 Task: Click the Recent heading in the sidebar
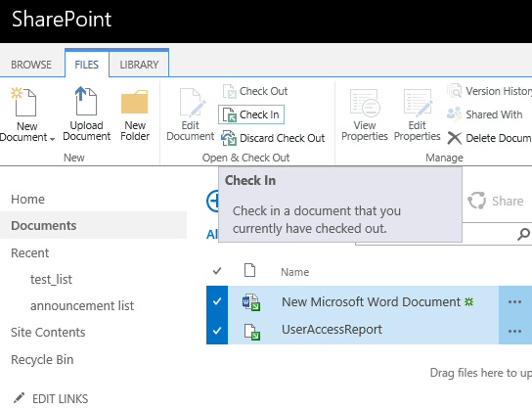[x=30, y=252]
